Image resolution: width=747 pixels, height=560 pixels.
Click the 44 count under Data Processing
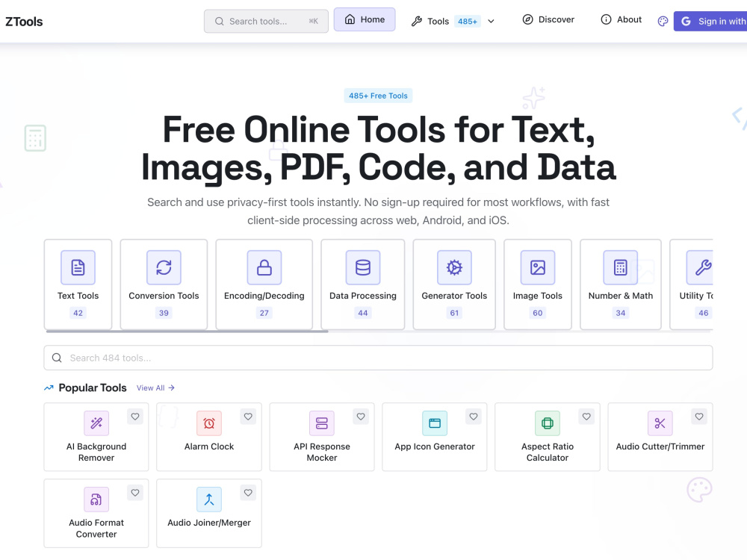(363, 313)
